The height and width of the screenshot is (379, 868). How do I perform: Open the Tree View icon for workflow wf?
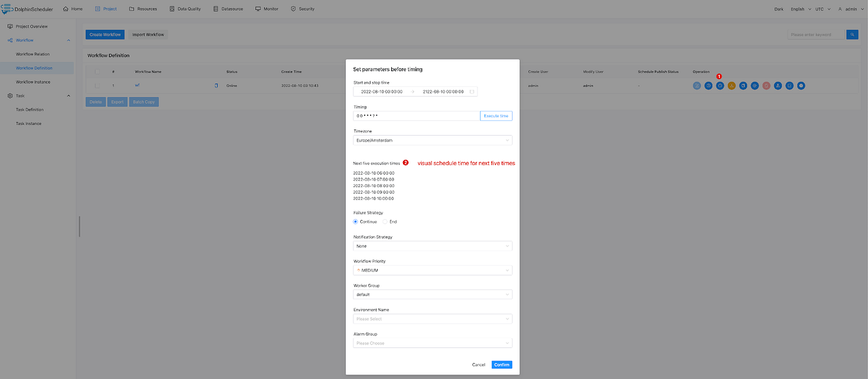click(777, 85)
